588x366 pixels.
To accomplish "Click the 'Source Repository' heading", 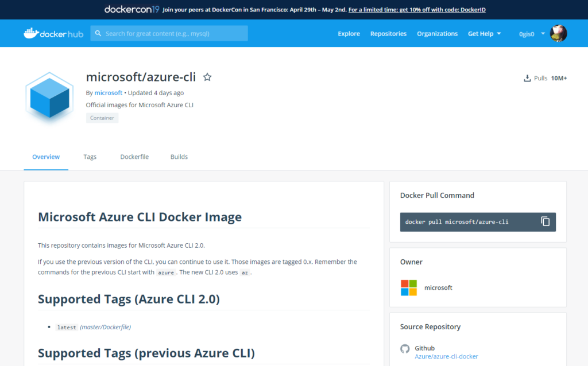I will (430, 326).
